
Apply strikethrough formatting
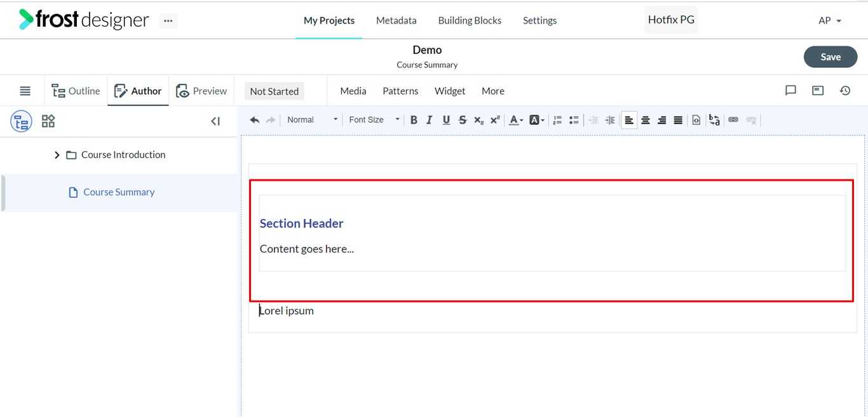[x=462, y=120]
